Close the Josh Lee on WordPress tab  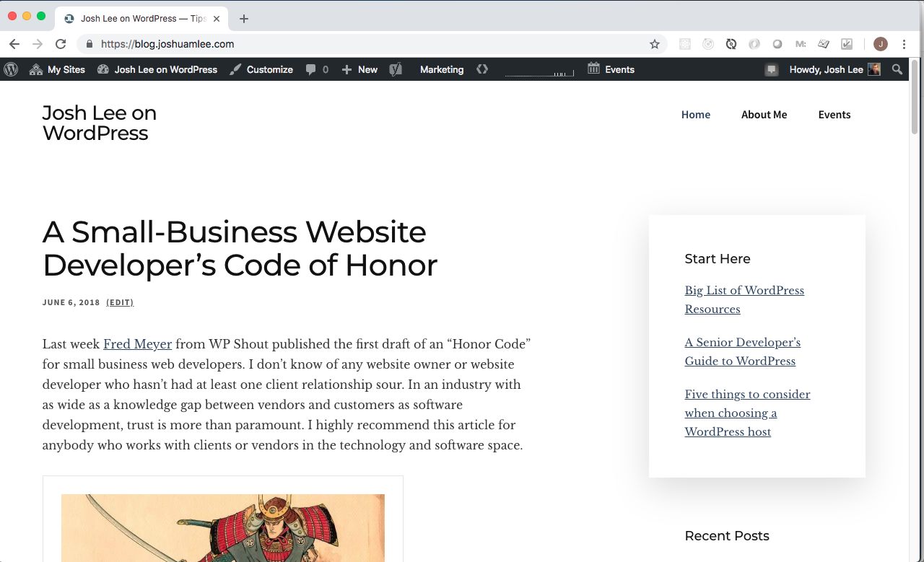[x=217, y=19]
